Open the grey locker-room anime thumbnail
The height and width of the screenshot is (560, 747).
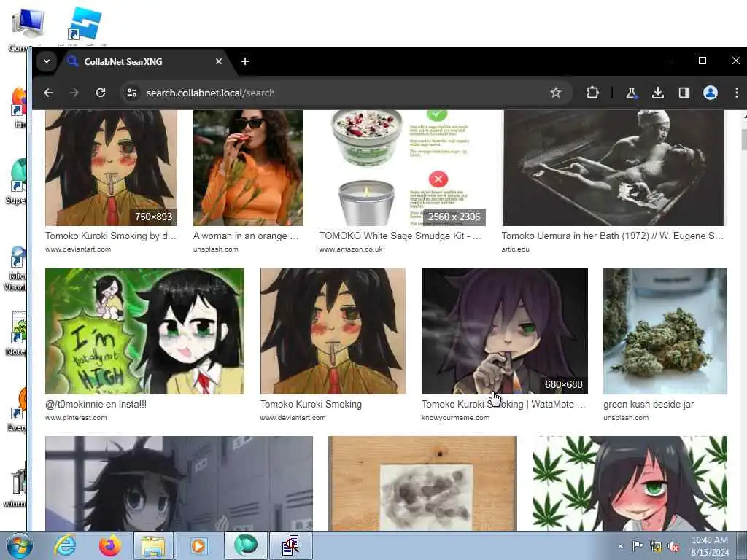(x=179, y=483)
